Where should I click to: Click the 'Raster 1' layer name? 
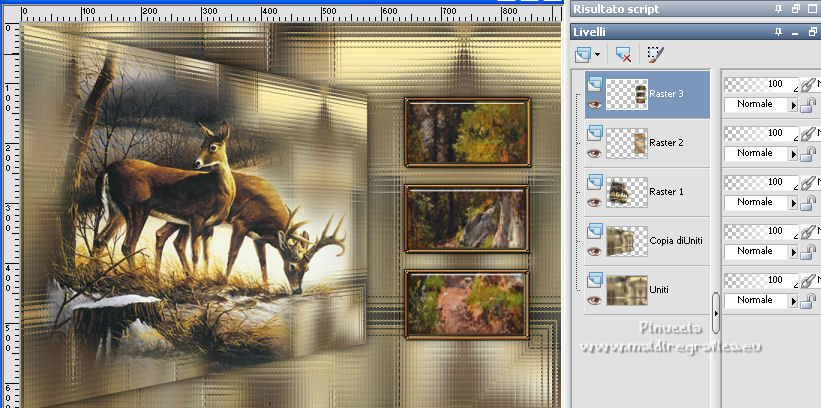pyautogui.click(x=666, y=192)
